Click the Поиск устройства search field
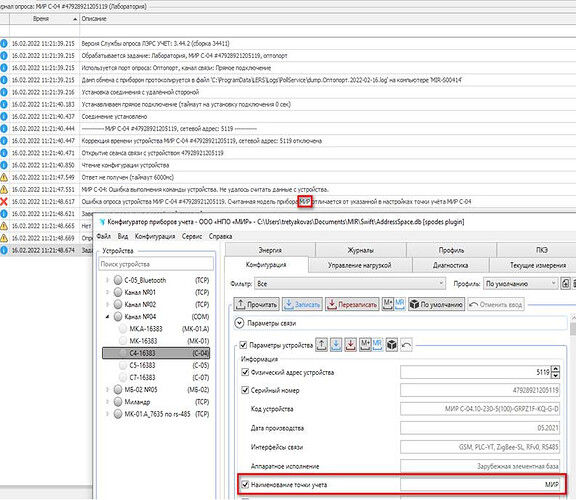Viewport: 576px width, 500px height. coord(156,264)
